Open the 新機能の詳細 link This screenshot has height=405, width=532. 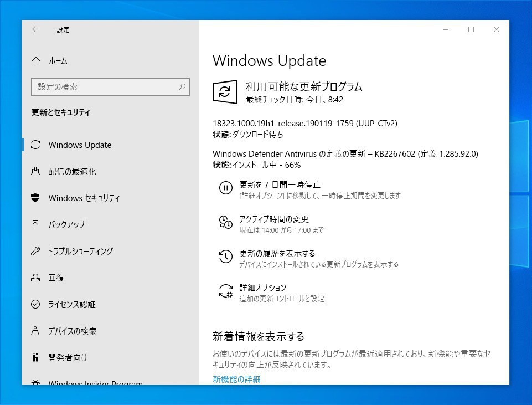pyautogui.click(x=236, y=379)
